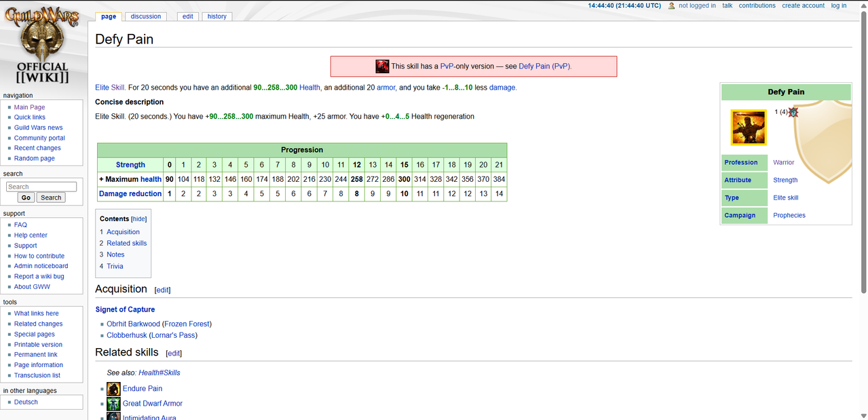This screenshot has width=868, height=420.
Task: Open Page information link
Action: pyautogui.click(x=39, y=365)
